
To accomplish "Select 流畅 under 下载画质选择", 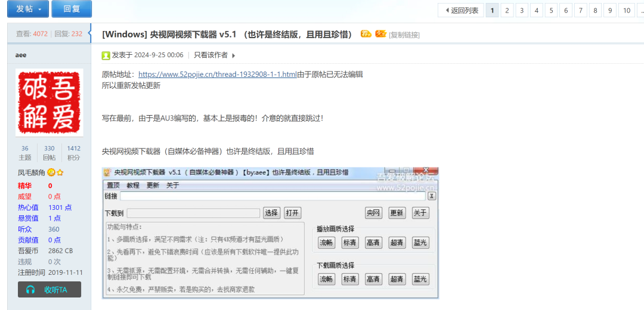I will (x=327, y=279).
